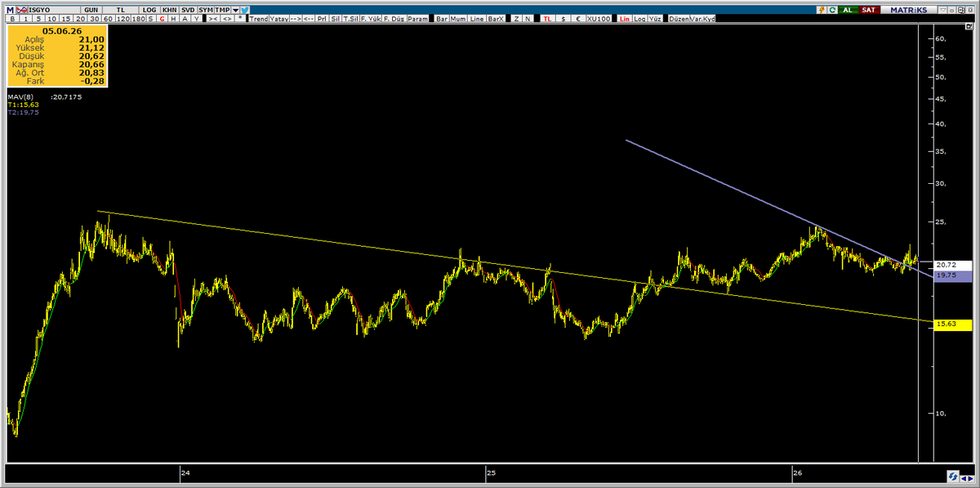Viewport: 980px width, 488px height.
Task: Open the XU100 index comparison
Action: [599, 19]
